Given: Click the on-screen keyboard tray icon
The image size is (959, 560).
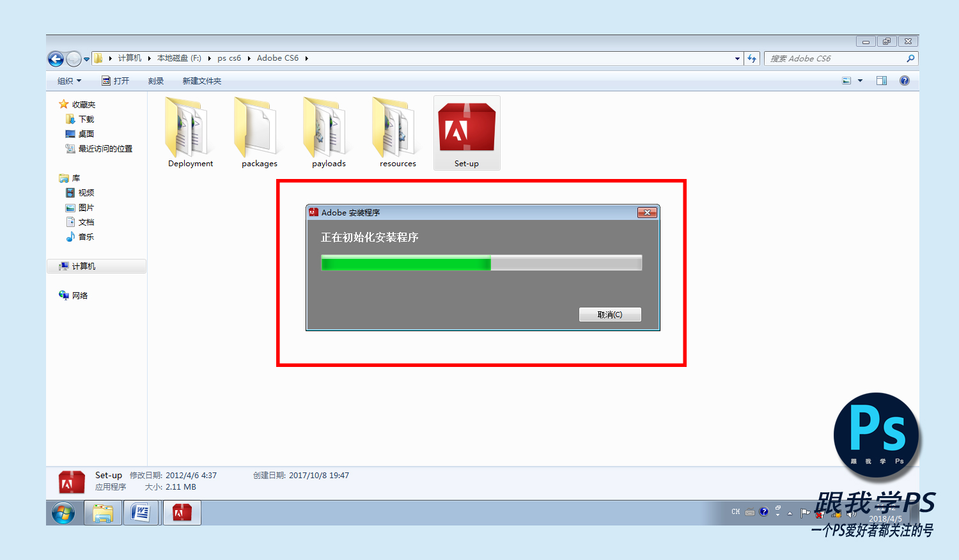Looking at the screenshot, I should pyautogui.click(x=750, y=512).
